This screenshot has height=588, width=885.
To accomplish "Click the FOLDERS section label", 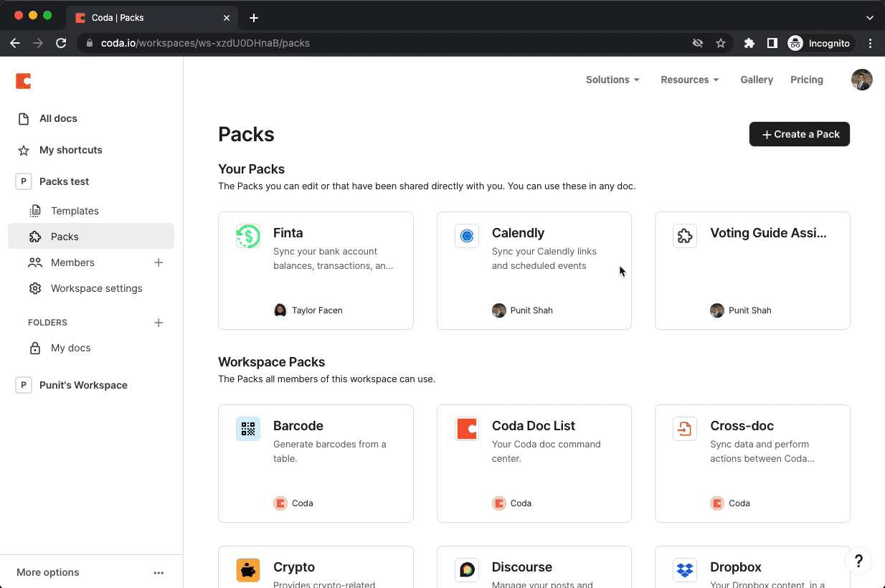I will pyautogui.click(x=47, y=323).
